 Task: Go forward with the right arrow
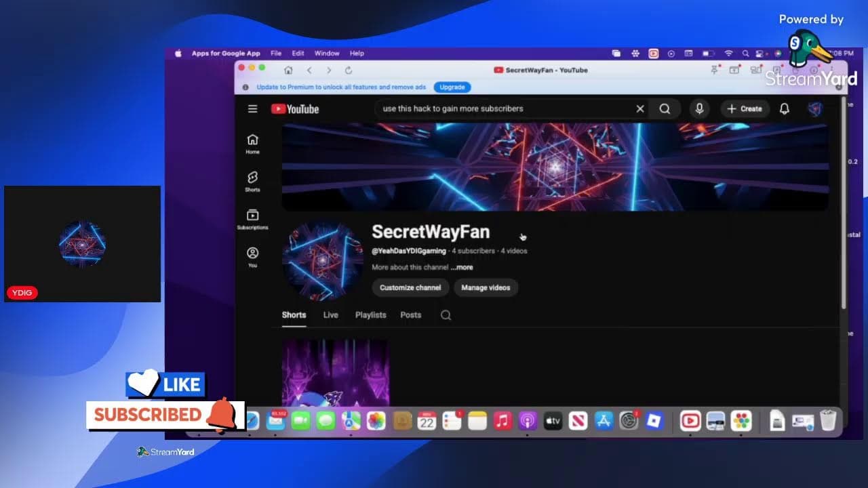[x=329, y=70]
